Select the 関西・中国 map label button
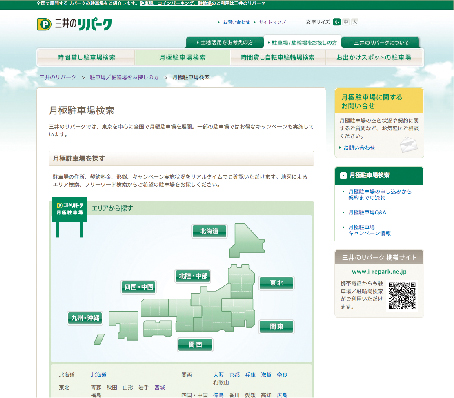454x398 pixels. [138, 287]
